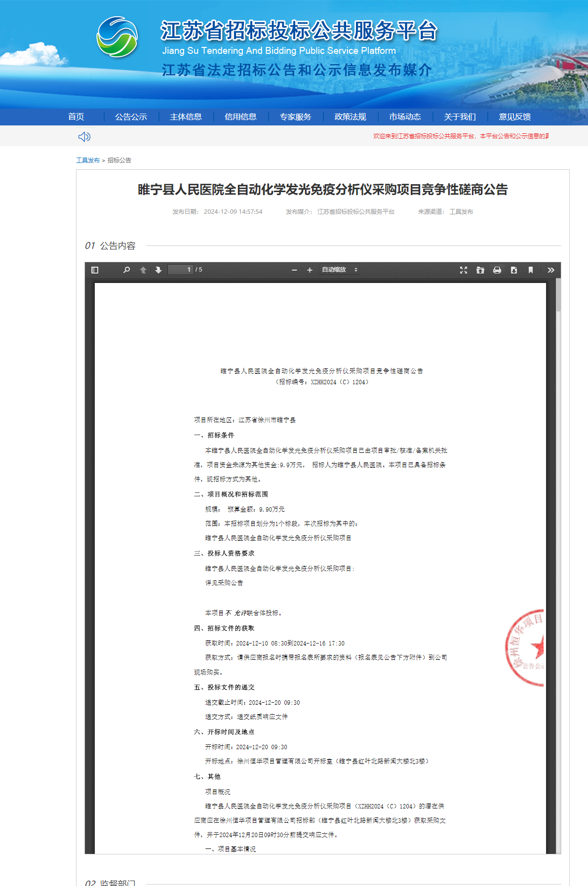Toggle the PDF viewer sidebar
The height and width of the screenshot is (886, 588).
95,270
